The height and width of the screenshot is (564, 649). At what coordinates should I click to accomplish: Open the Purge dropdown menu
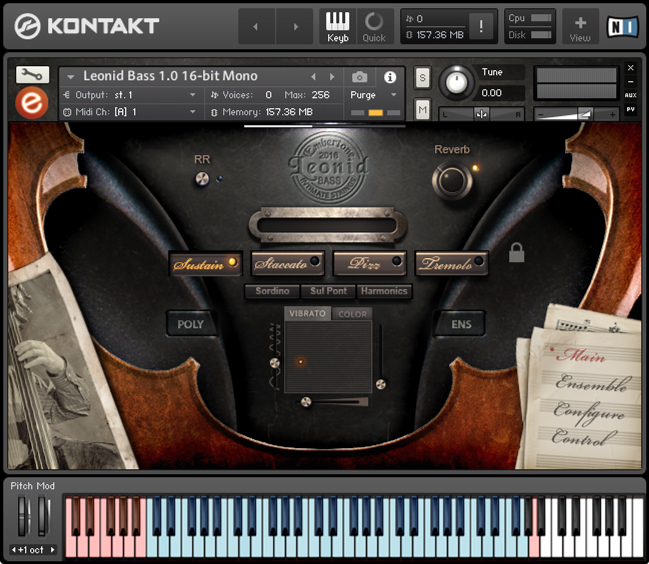pyautogui.click(x=373, y=95)
